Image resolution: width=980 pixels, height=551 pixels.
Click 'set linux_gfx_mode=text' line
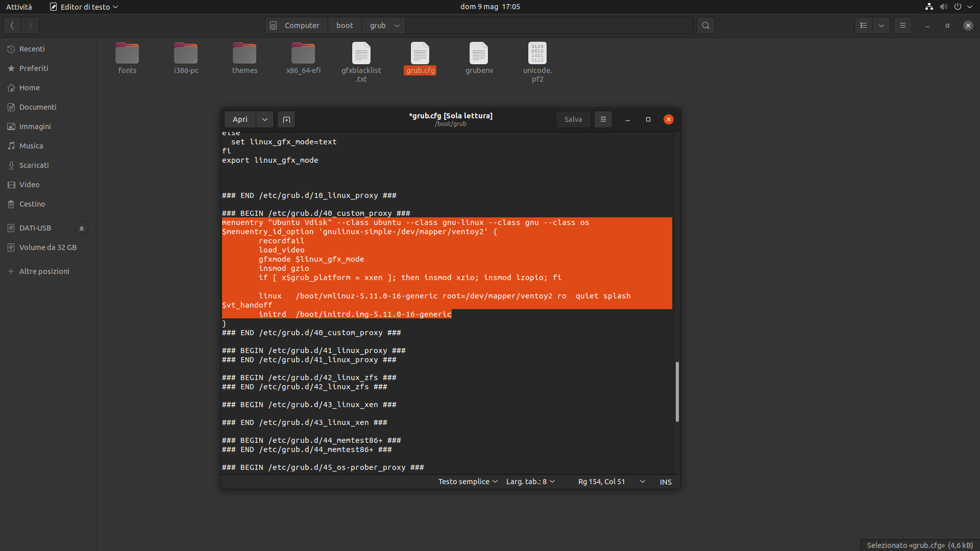pyautogui.click(x=284, y=142)
